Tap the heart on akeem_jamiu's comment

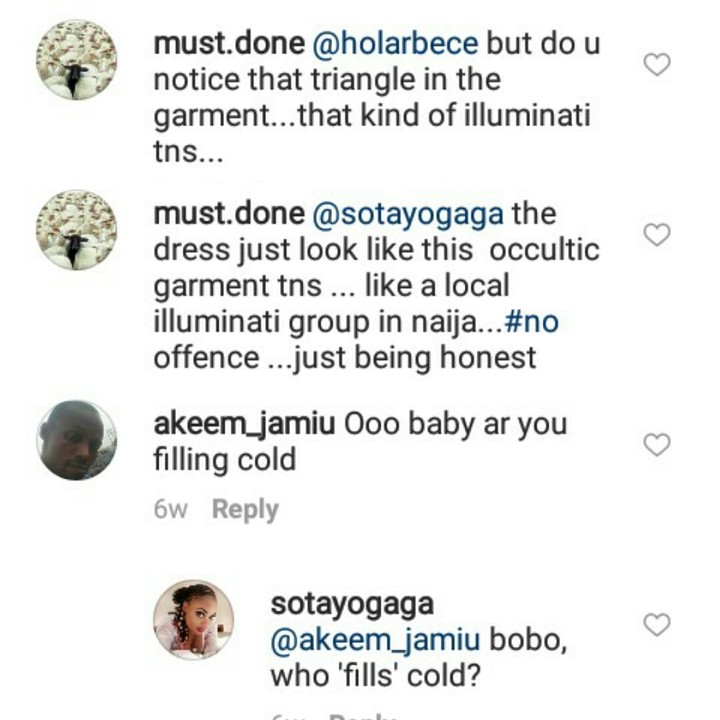[x=656, y=445]
